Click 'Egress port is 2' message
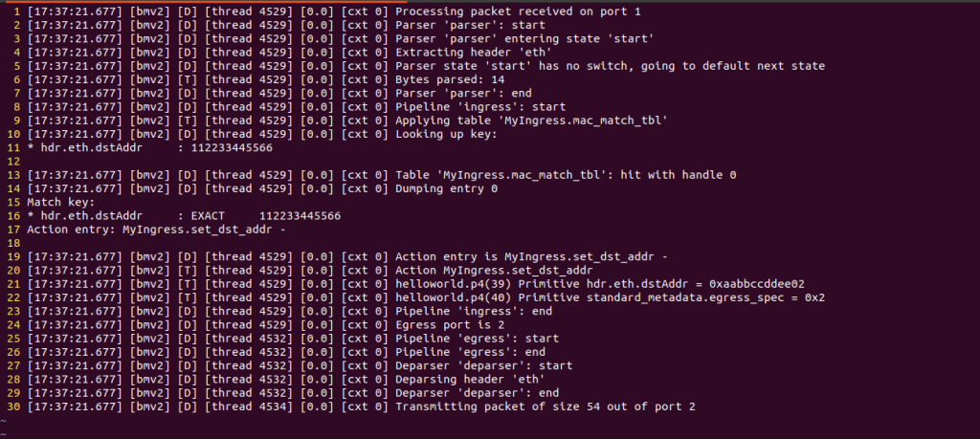This screenshot has width=980, height=439. [450, 325]
